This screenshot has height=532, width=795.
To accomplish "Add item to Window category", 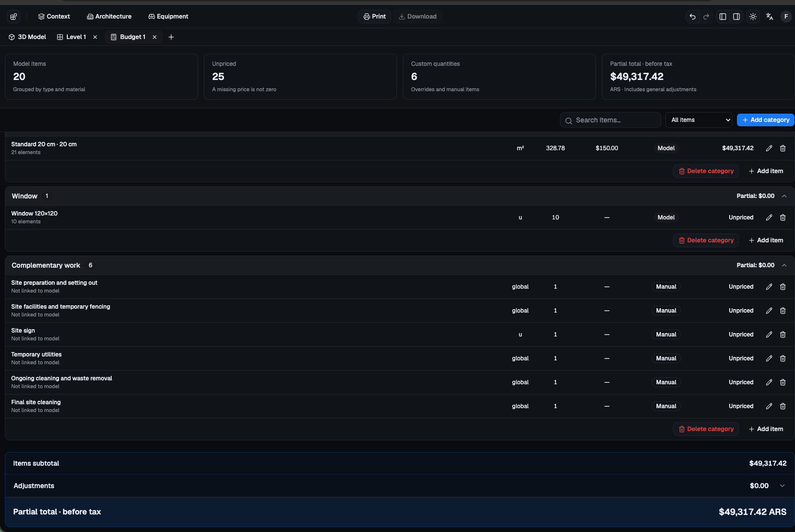I will (766, 240).
